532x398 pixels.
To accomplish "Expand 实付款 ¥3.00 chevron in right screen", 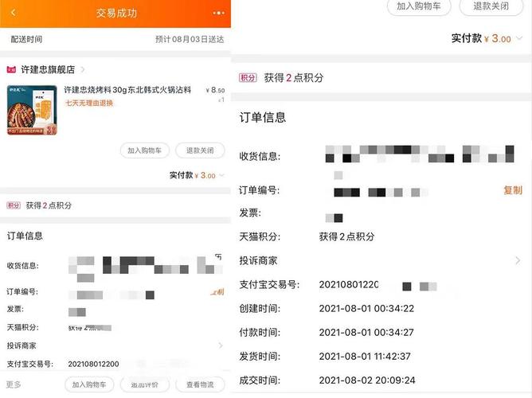I will (519, 38).
